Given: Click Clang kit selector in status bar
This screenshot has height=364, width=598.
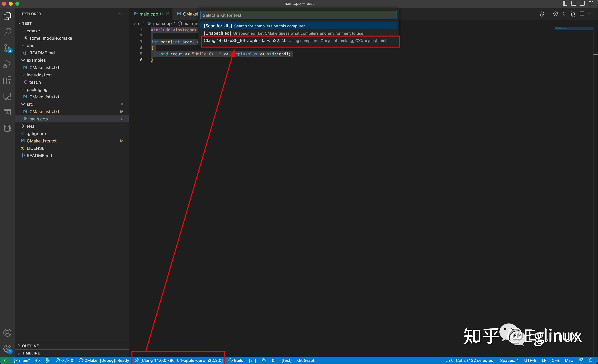Looking at the screenshot, I should pyautogui.click(x=179, y=360).
